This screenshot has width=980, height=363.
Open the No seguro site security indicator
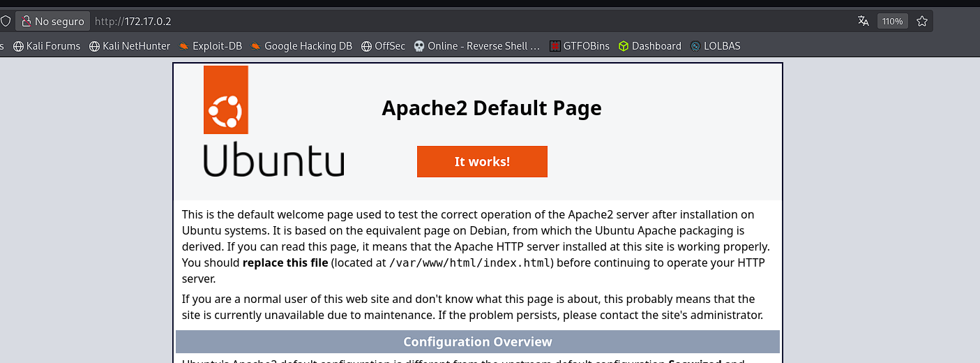click(53, 21)
